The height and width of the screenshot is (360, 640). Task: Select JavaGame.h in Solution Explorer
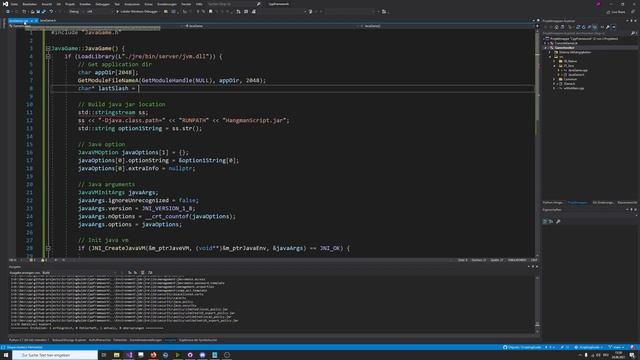click(576, 75)
